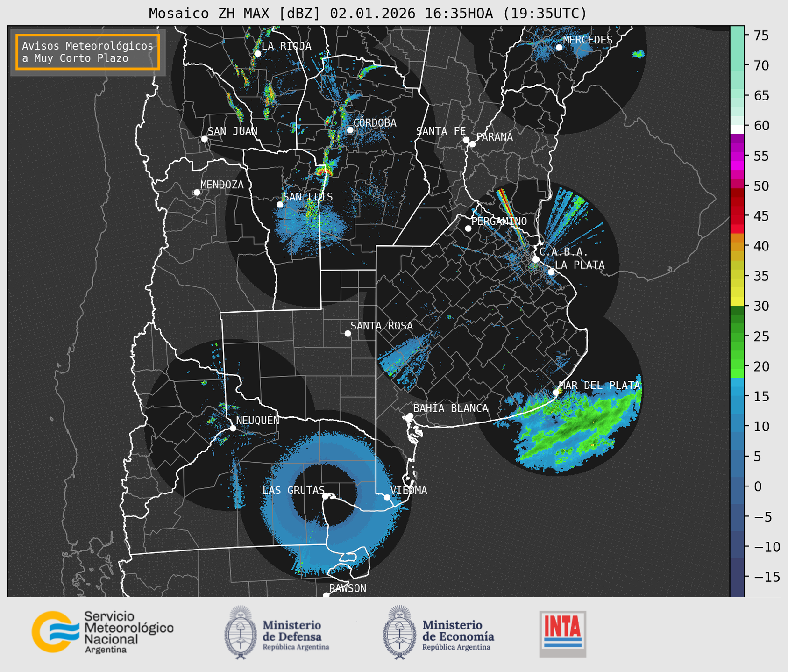
Task: Click the Pergamino city marker
Action: tap(468, 229)
